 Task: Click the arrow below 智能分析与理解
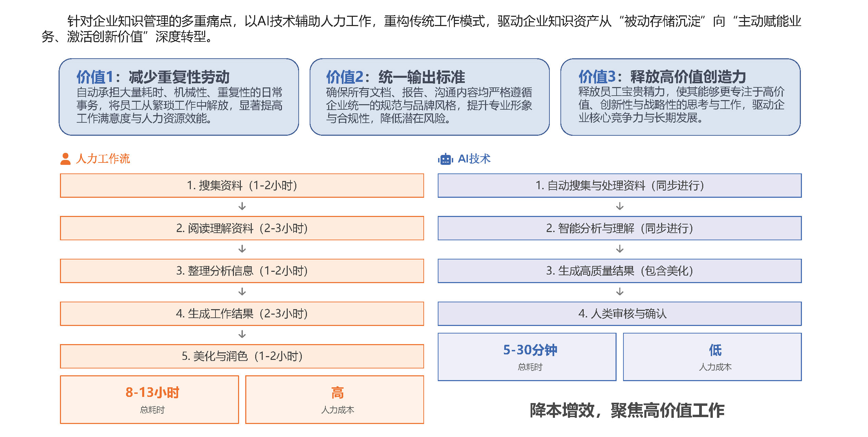tap(619, 250)
